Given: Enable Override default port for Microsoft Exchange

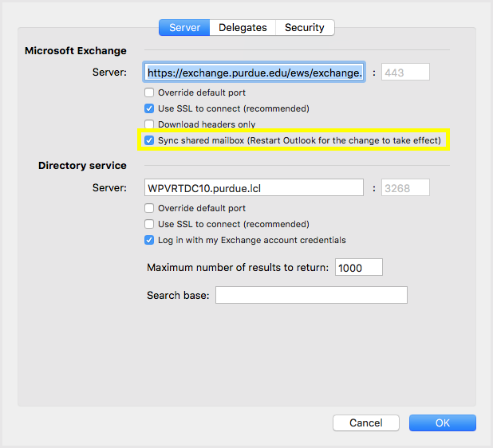Looking at the screenshot, I should click(x=149, y=92).
